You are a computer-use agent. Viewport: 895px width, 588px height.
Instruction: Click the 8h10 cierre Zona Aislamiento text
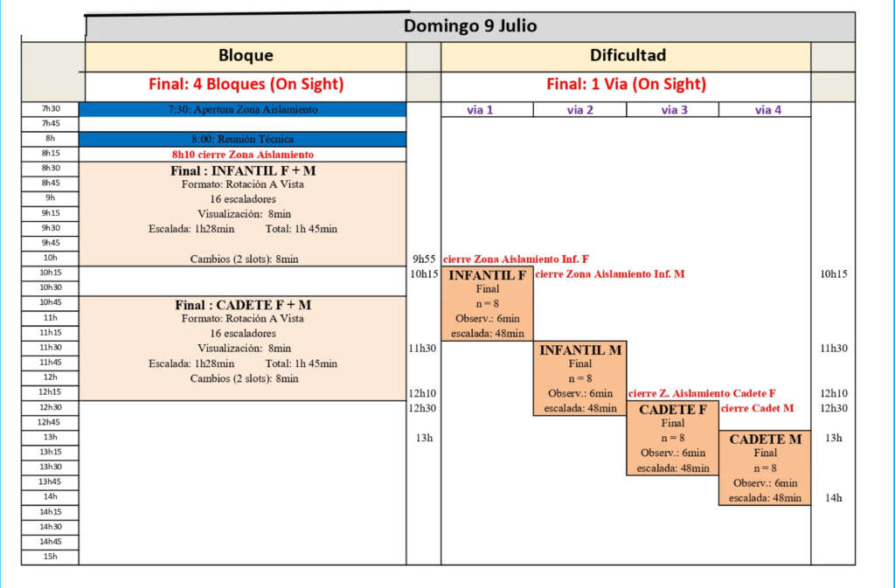(x=243, y=154)
